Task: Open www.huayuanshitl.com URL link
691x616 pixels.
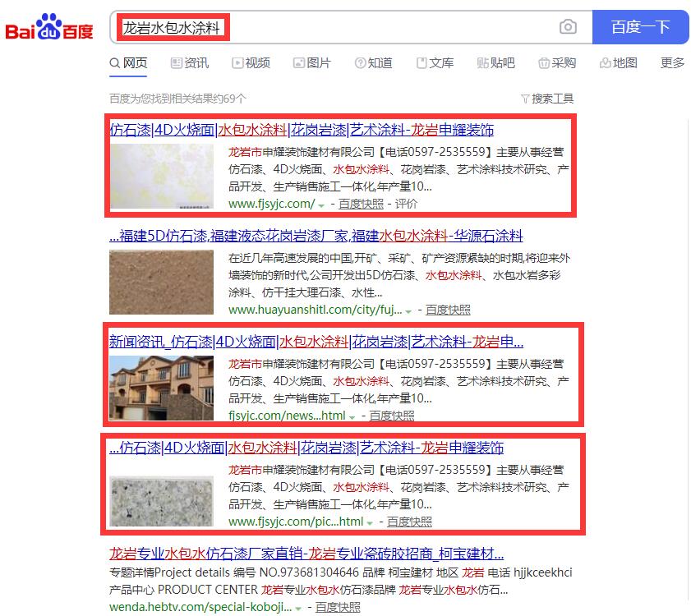Action: 315,310
